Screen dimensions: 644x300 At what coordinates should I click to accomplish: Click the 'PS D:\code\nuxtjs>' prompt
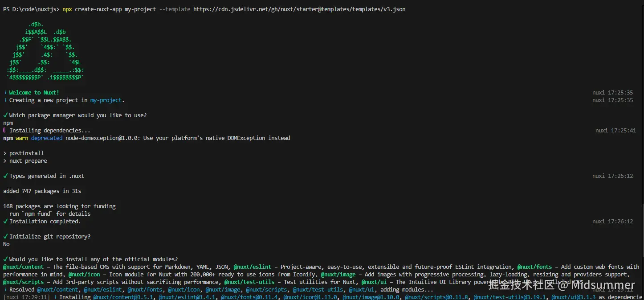pos(31,9)
